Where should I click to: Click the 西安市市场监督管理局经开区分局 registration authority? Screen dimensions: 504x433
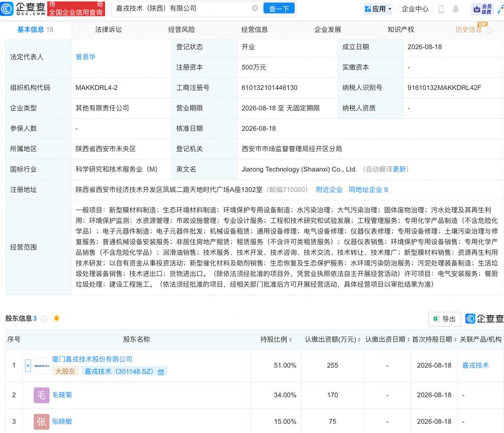coord(292,149)
